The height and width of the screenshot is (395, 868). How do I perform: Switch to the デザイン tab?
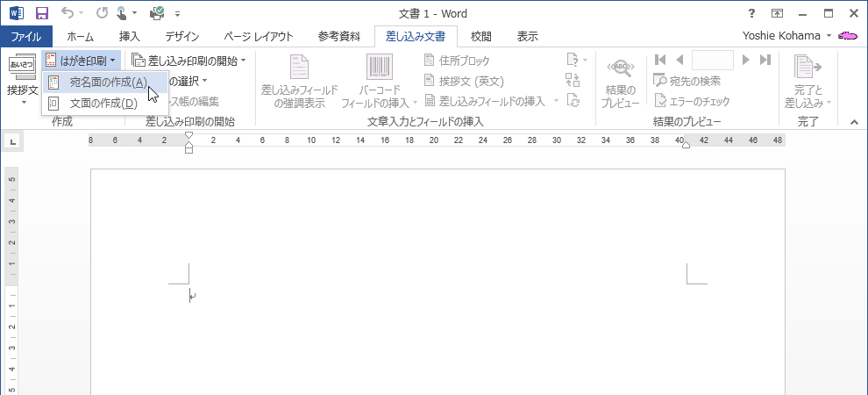[x=182, y=37]
